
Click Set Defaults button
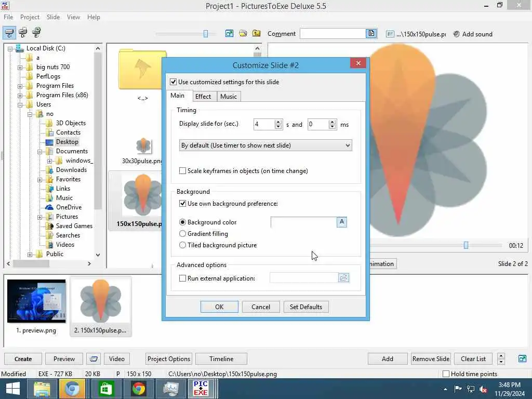pos(305,307)
